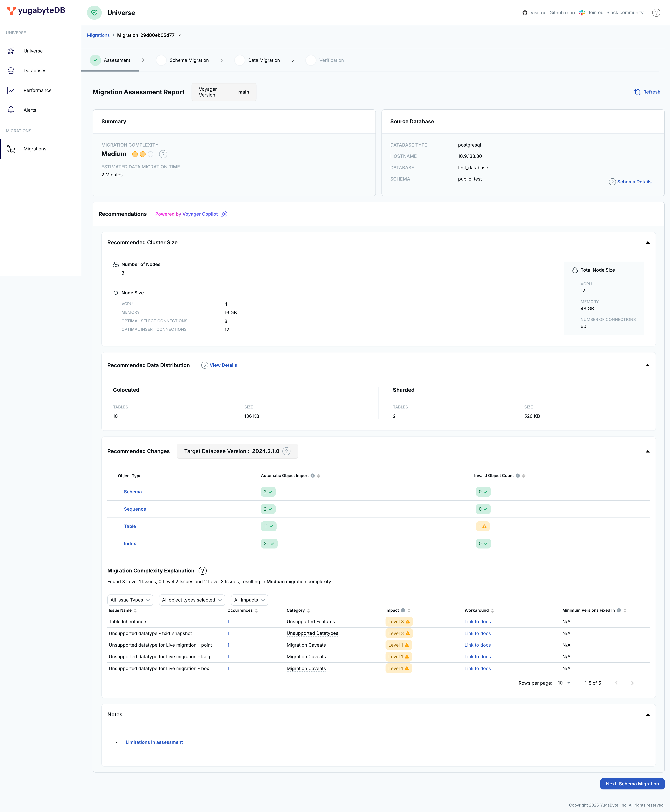Click the Migration Complexity help icon

click(x=163, y=154)
